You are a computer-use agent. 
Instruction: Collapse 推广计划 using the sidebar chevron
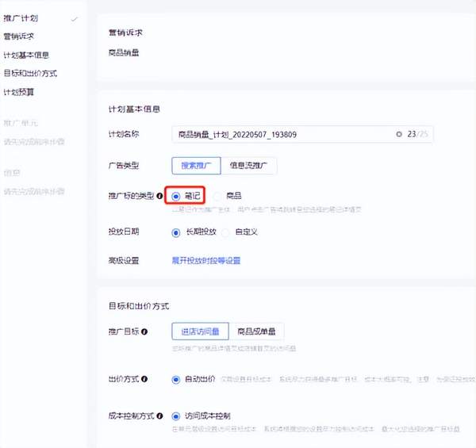[75, 17]
